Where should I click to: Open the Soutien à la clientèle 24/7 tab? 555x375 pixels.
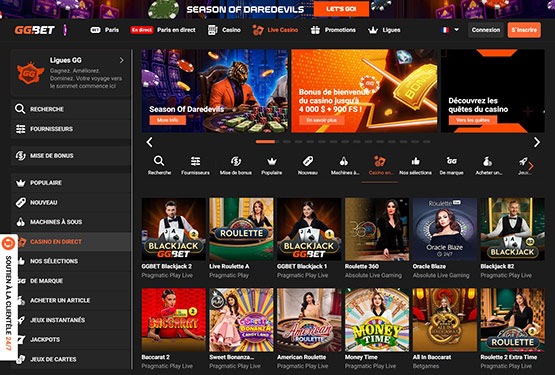coord(8,297)
